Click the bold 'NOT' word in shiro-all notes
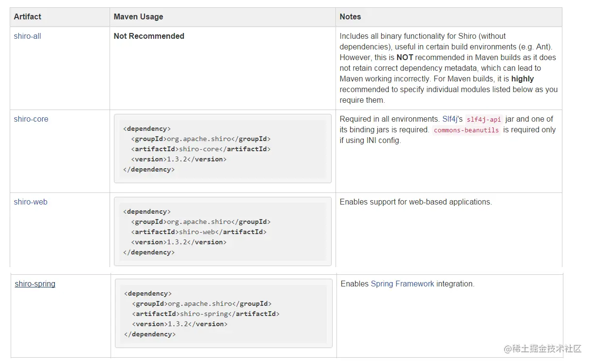The width and height of the screenshot is (592, 364). [x=405, y=57]
